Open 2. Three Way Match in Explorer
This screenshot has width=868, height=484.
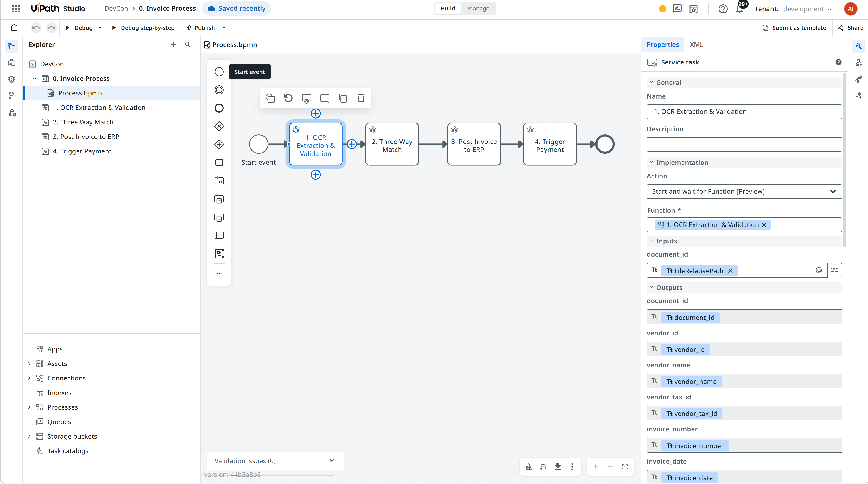(83, 122)
